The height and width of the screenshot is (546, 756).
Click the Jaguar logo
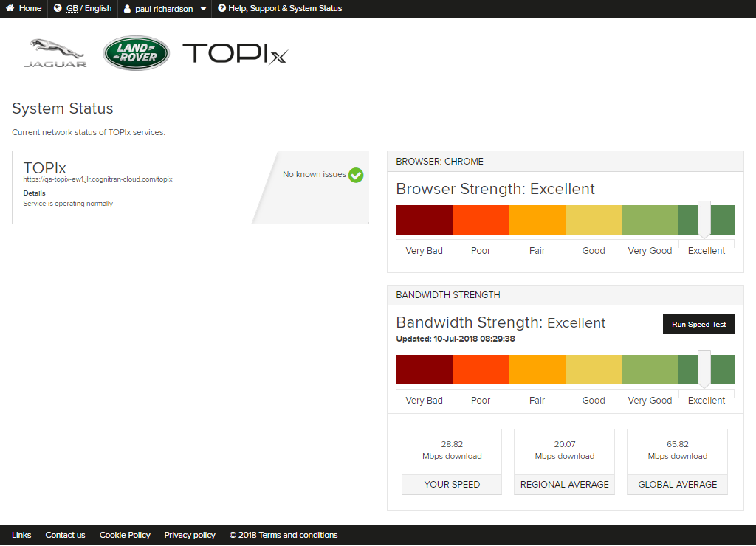(x=55, y=53)
